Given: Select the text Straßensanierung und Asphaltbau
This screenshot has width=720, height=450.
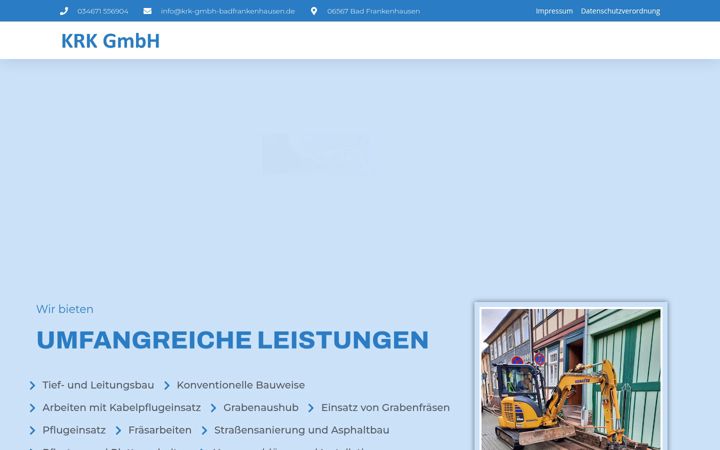Looking at the screenshot, I should point(302,430).
